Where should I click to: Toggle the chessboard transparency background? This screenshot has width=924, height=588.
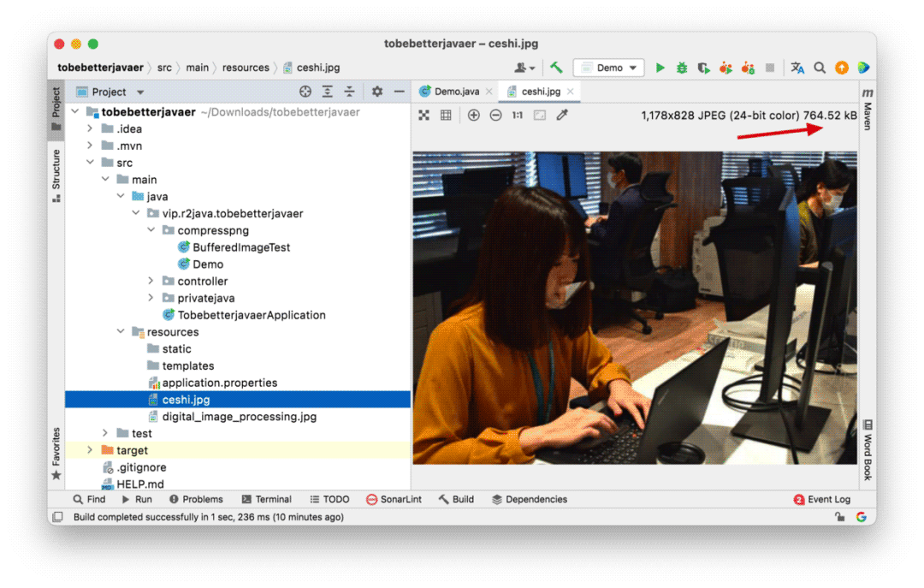coord(423,115)
